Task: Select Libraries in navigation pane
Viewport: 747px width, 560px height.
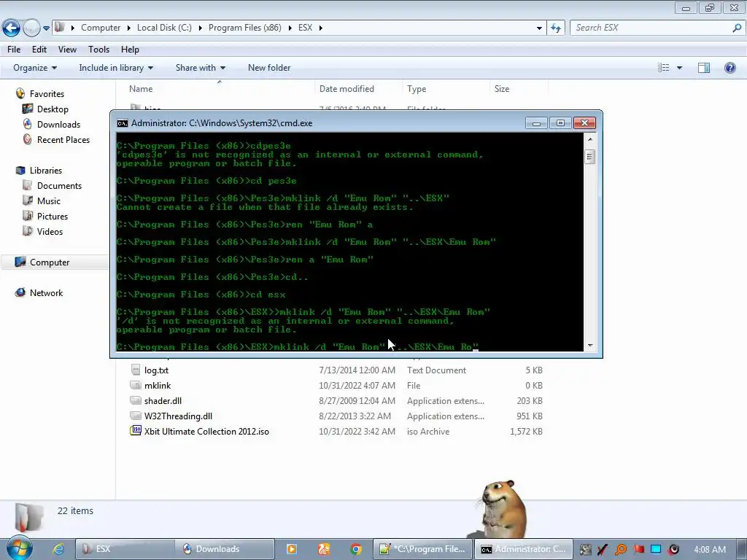Action: (46, 171)
